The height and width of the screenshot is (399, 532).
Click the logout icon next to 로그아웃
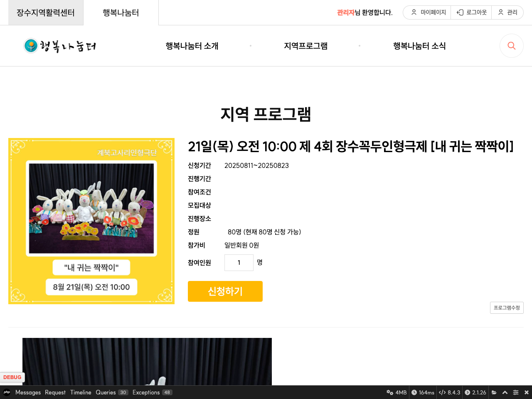click(460, 12)
